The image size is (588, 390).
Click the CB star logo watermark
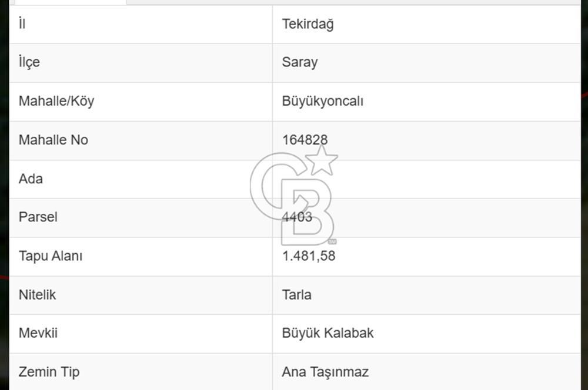[x=293, y=197]
